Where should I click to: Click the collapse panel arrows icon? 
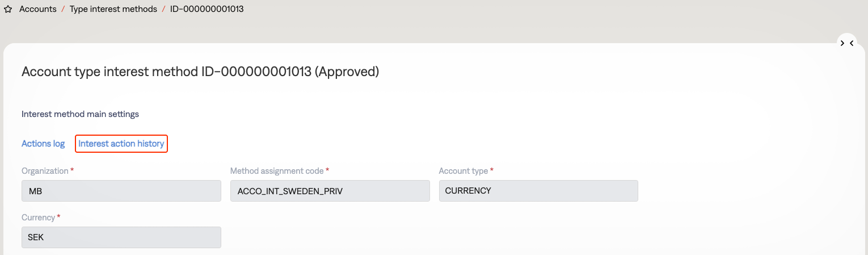(846, 43)
